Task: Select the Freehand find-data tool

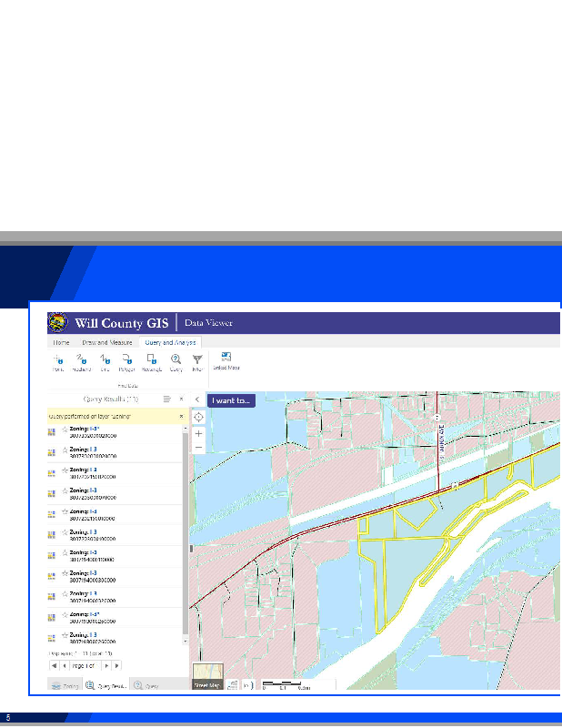Action: 82,360
